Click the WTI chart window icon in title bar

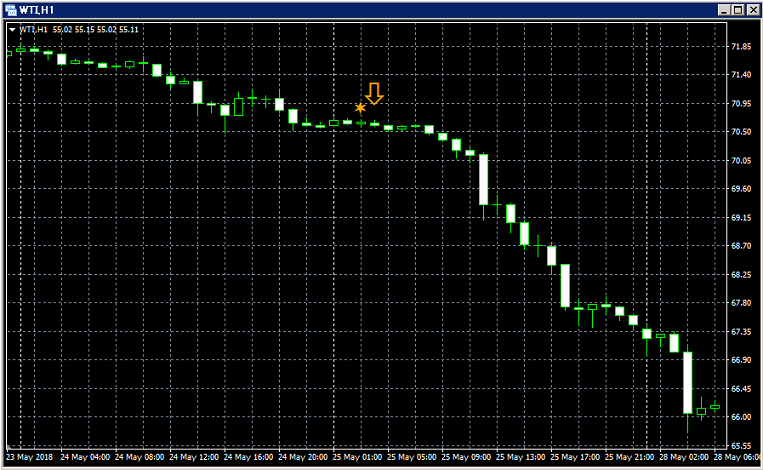coord(10,10)
